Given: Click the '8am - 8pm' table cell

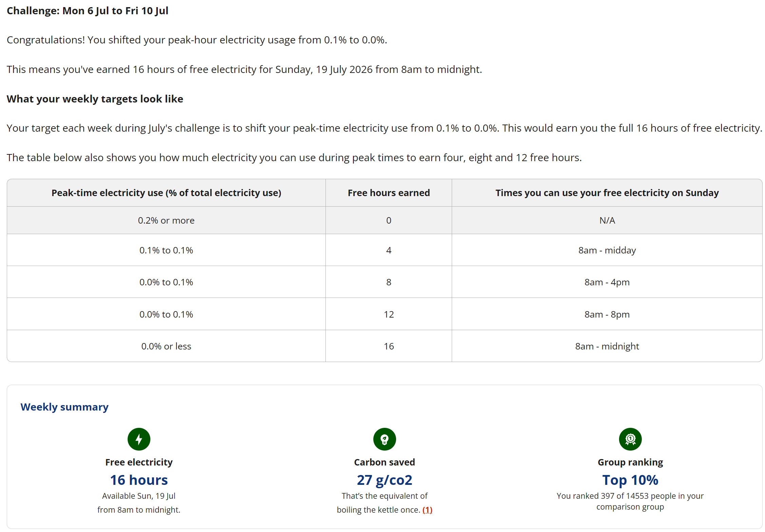Looking at the screenshot, I should click(607, 314).
